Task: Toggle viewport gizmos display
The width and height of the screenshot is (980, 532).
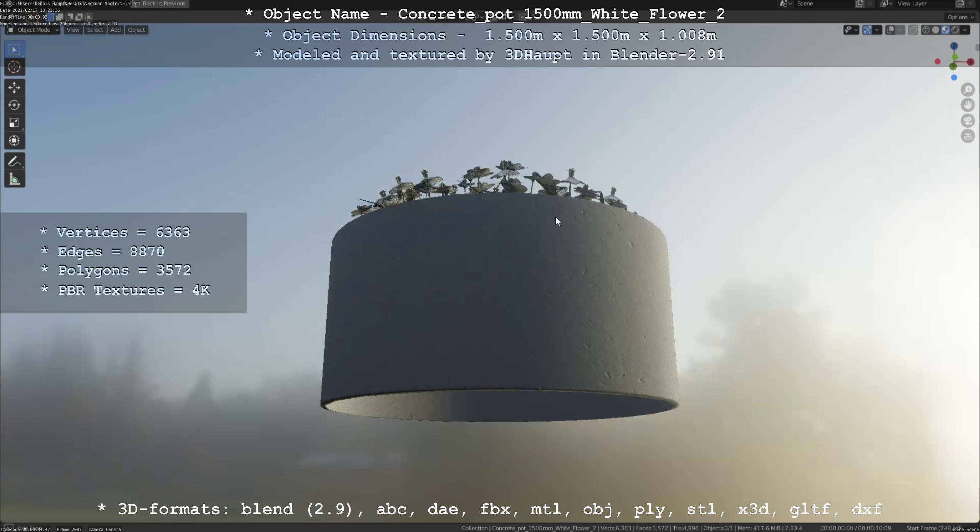Action: point(867,30)
